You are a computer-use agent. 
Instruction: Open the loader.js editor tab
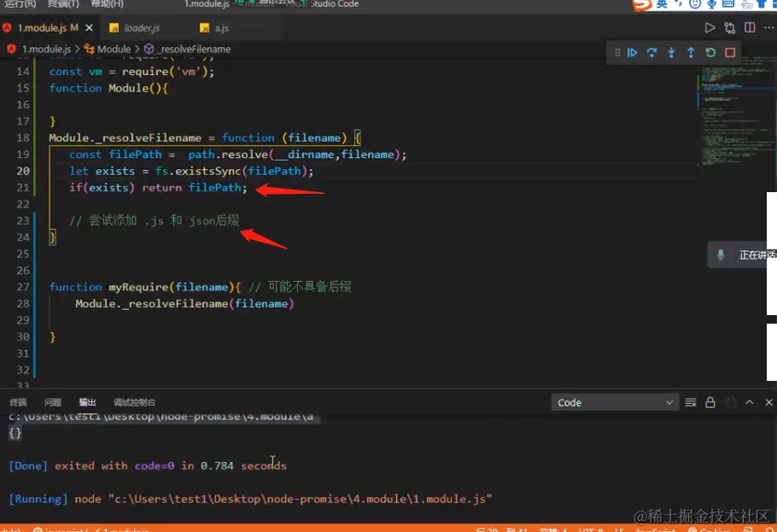tap(141, 28)
